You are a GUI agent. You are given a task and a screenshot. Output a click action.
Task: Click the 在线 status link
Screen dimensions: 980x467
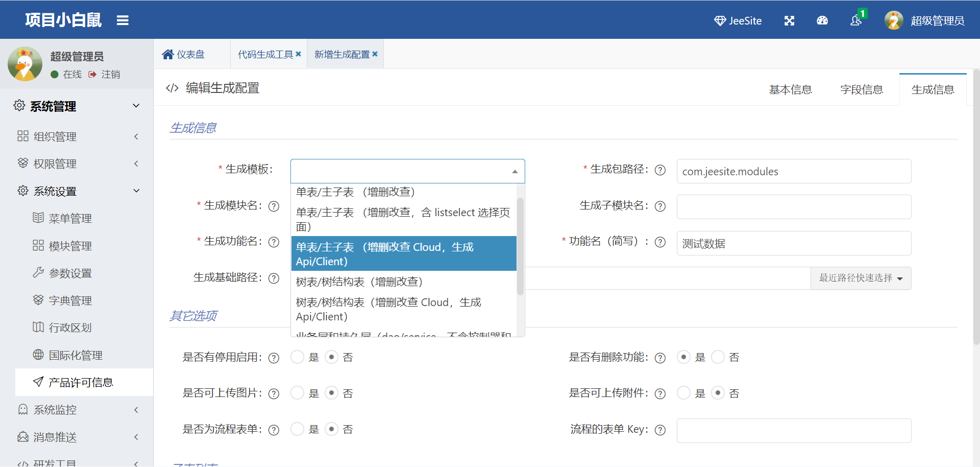(66, 74)
